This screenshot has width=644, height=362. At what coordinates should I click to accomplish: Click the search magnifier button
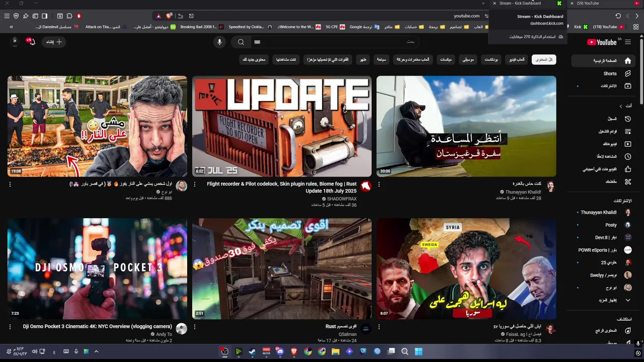coord(241,42)
